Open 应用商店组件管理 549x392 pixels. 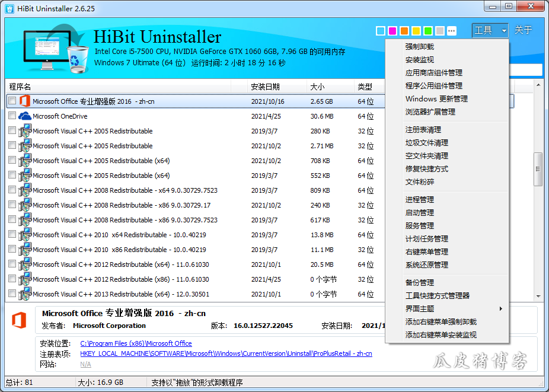[447, 73]
